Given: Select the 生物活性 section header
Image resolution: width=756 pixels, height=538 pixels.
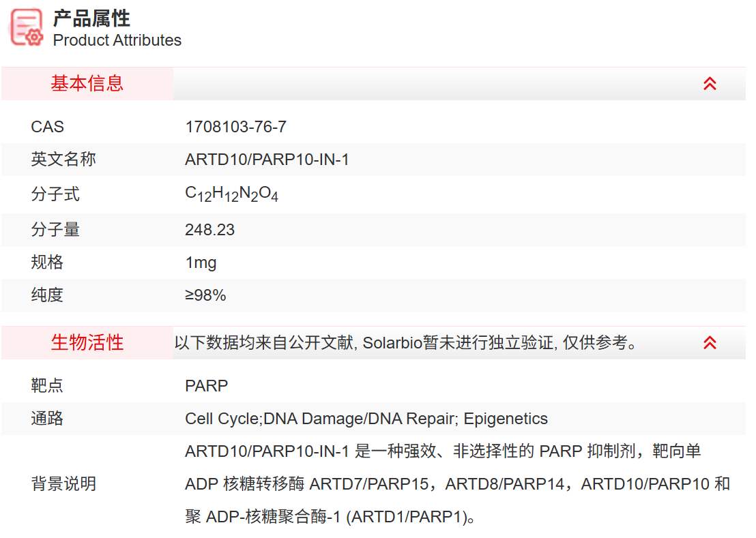Looking at the screenshot, I should (87, 342).
